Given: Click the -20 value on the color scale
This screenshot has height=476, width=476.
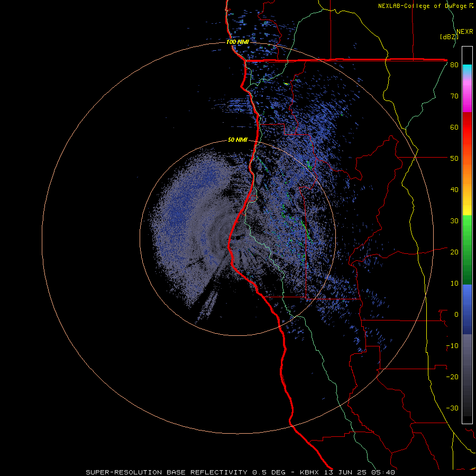Looking at the screenshot, I should (x=452, y=377).
